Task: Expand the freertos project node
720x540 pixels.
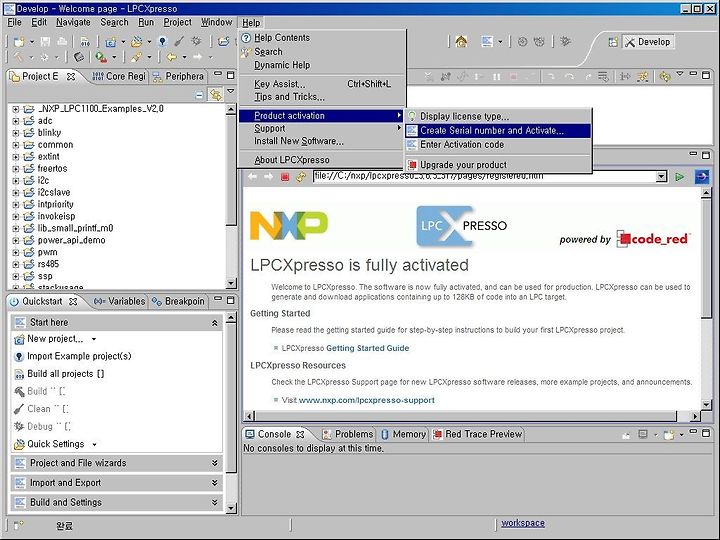Action: (16, 169)
